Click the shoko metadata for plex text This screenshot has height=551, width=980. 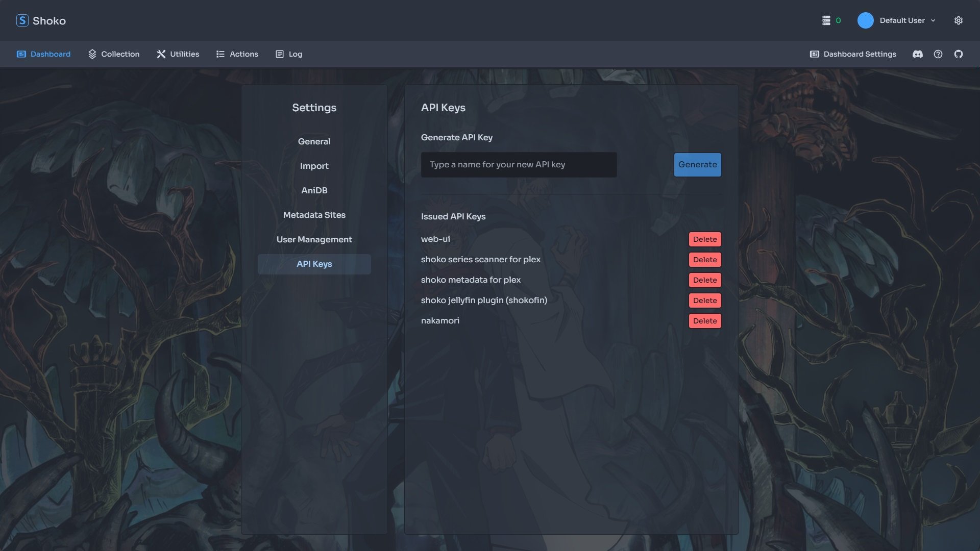(471, 280)
